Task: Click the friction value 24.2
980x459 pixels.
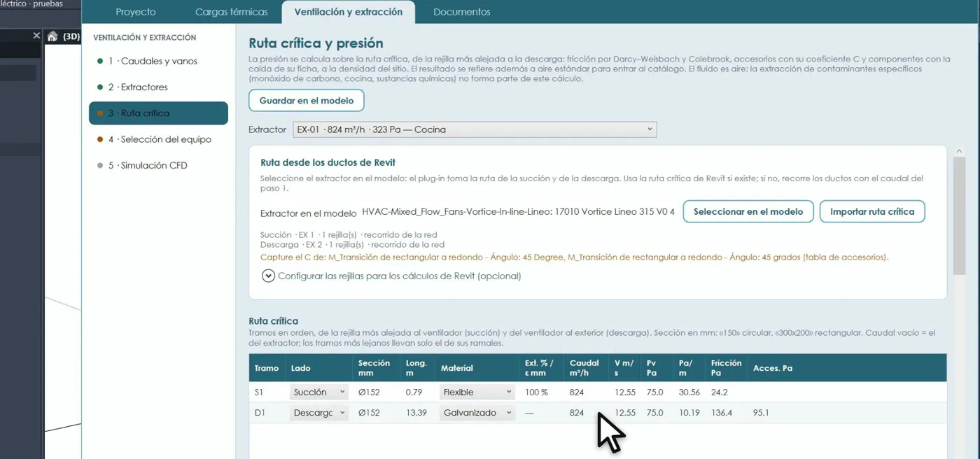Action: coord(719,393)
